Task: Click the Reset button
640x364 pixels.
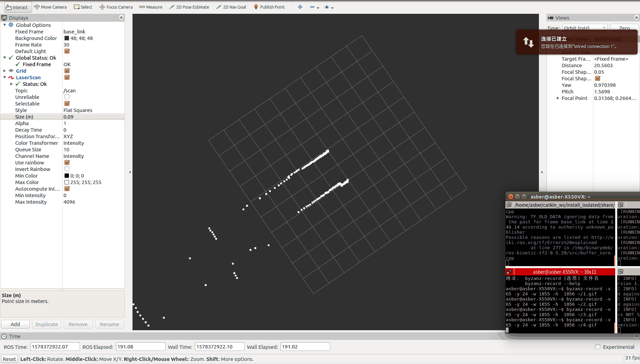Action: click(9, 359)
